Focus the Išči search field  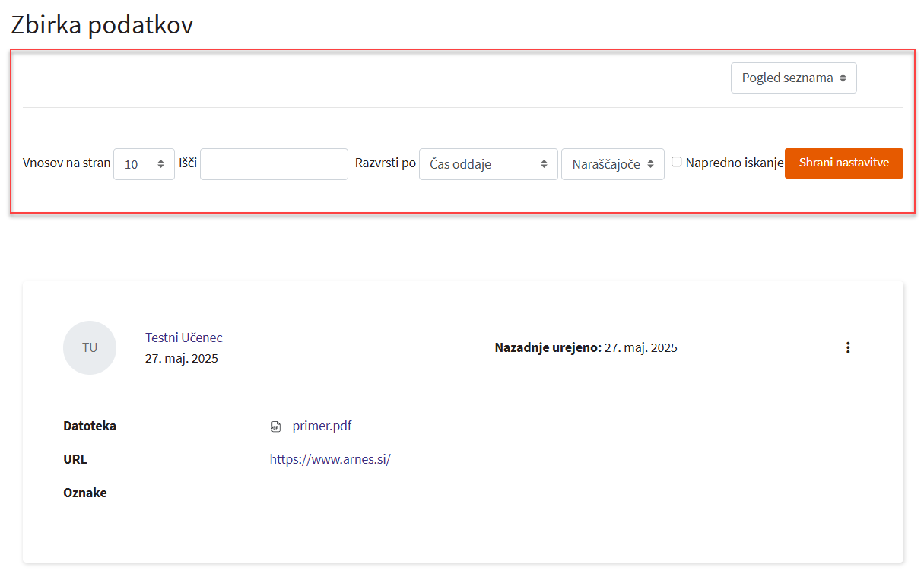(x=274, y=164)
